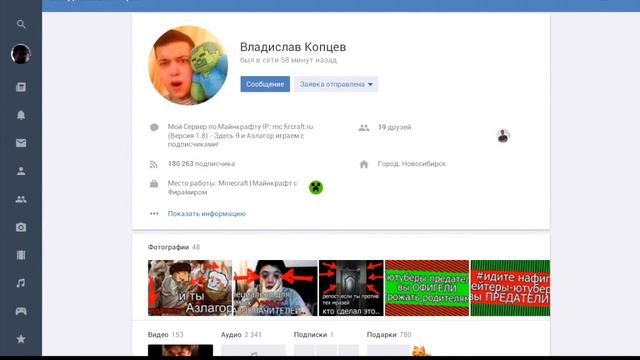640x360 pixels.
Task: Open groups people sidebar icon
Action: pyautogui.click(x=21, y=199)
